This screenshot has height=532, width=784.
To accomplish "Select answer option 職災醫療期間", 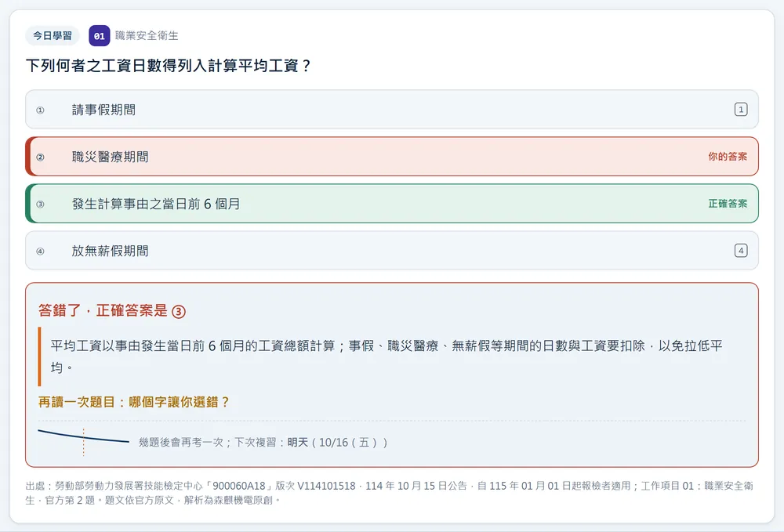I will (x=392, y=157).
